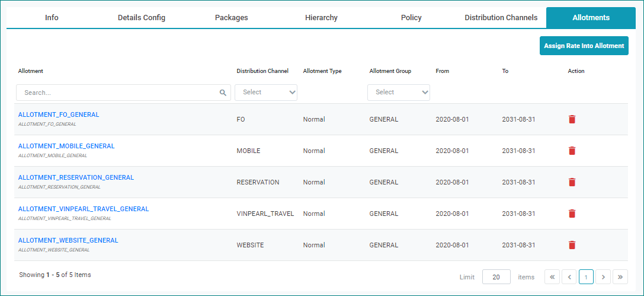
Task: Advance to the next page arrow
Action: click(x=603, y=277)
